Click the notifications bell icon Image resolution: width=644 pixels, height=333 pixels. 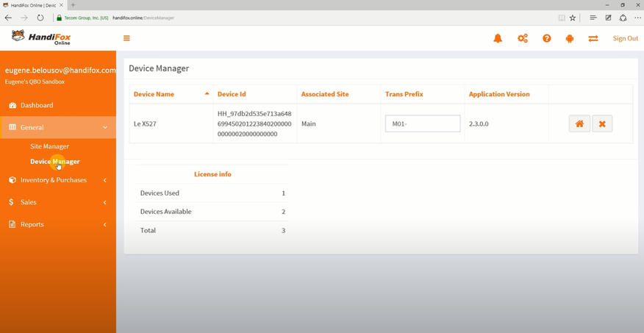[498, 38]
